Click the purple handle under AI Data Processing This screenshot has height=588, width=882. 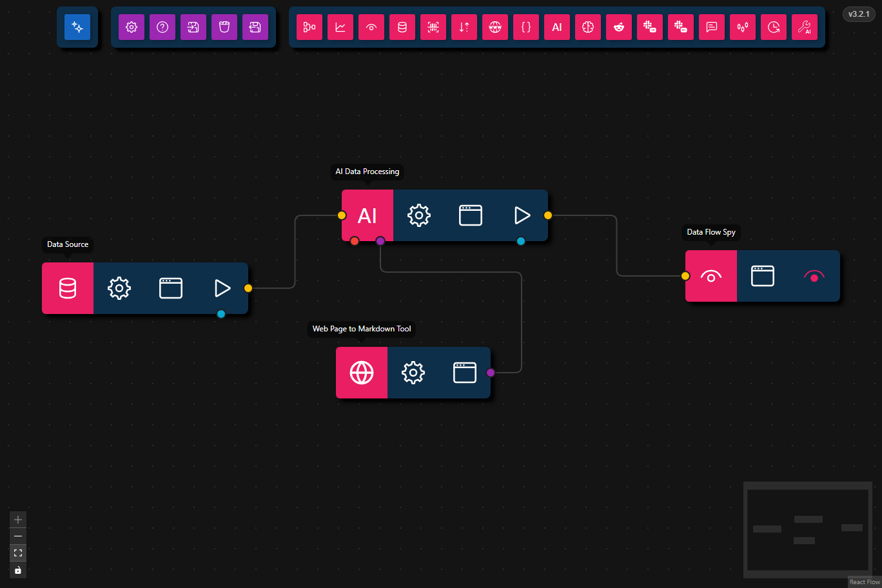[380, 241]
